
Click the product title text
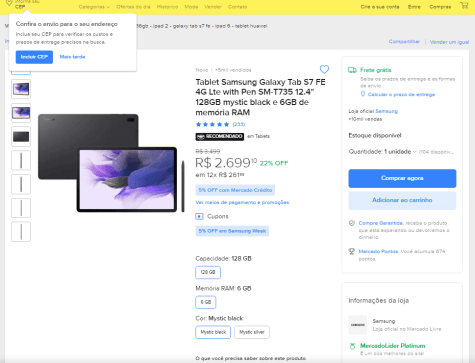pyautogui.click(x=260, y=97)
